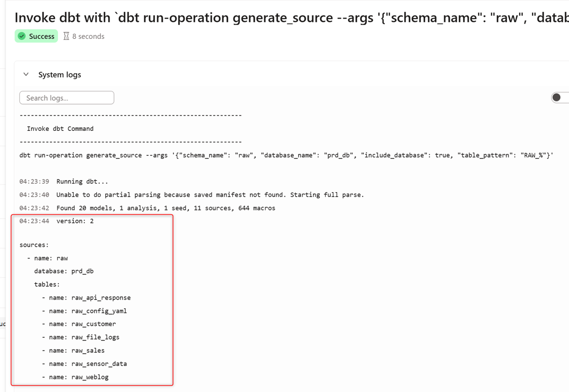569x392 pixels.
Task: Click the 'Unable to do partial parsing' log line
Action: click(x=210, y=195)
